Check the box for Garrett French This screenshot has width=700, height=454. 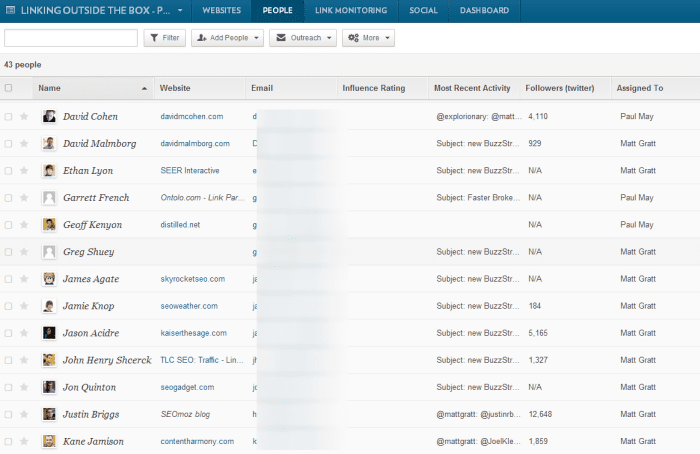8,198
